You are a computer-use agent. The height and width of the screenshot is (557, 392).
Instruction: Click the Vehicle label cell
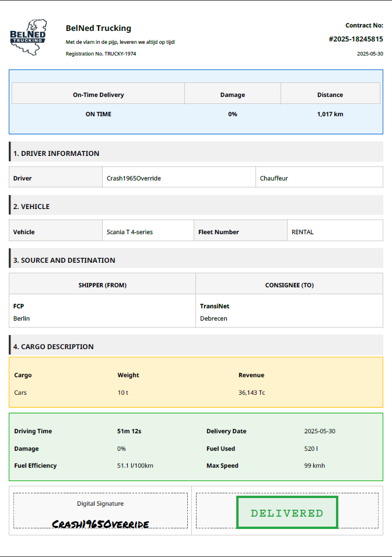pos(55,231)
